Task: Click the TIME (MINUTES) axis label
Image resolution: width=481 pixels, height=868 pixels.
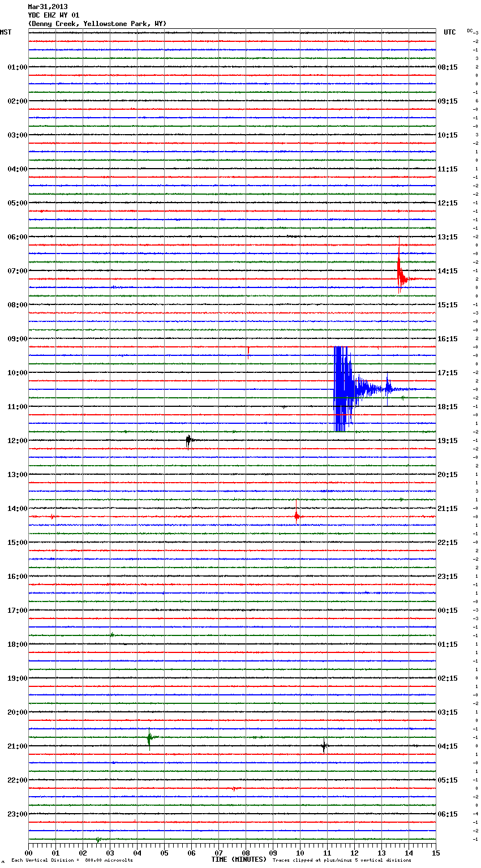Action: point(239,860)
